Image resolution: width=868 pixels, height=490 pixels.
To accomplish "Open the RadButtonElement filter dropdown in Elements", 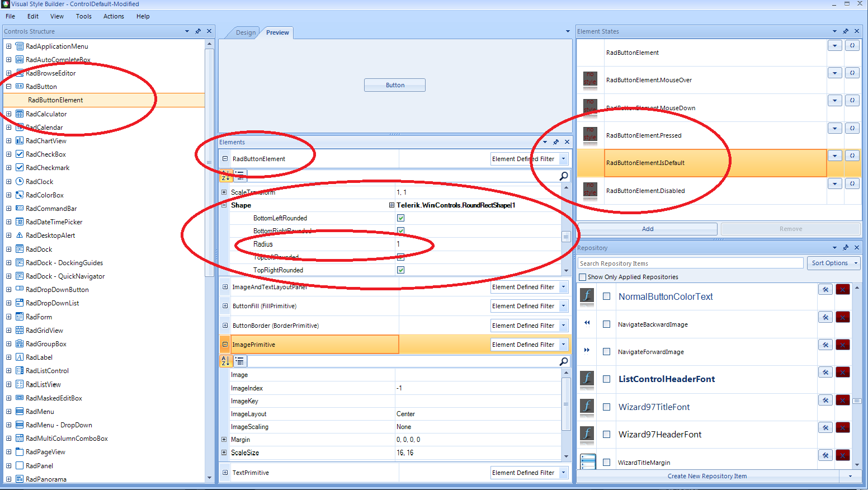I will pos(564,159).
